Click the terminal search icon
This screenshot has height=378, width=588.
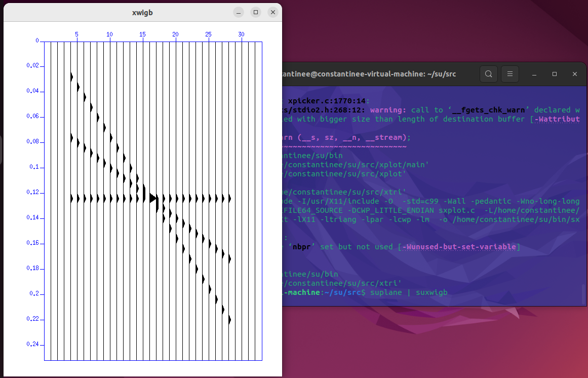[488, 74]
